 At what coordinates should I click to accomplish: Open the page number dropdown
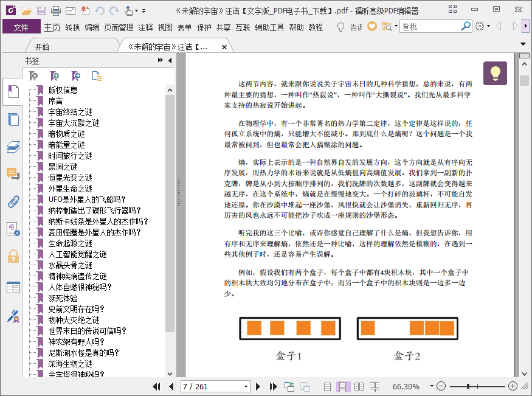pos(246,386)
